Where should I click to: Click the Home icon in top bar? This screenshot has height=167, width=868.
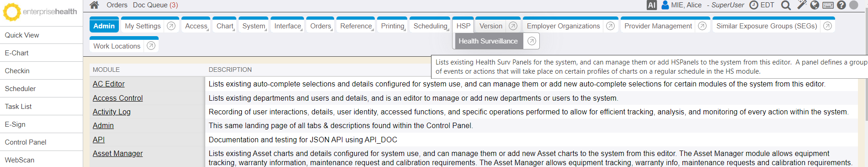(94, 5)
